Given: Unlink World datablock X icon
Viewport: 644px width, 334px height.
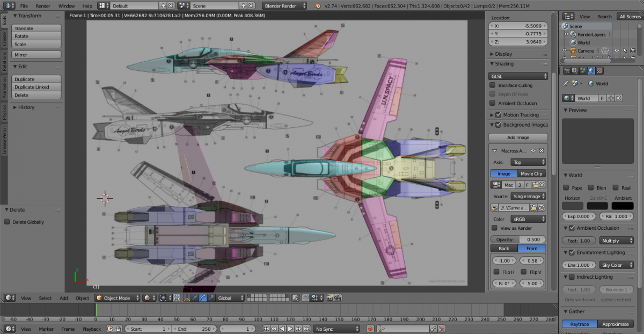Looking at the screenshot, I should pos(618,98).
